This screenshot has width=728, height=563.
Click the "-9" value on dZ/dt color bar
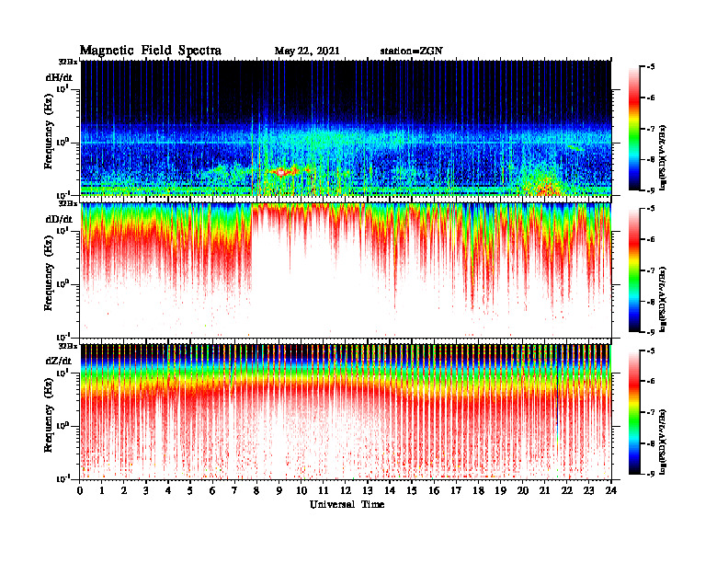click(x=651, y=474)
